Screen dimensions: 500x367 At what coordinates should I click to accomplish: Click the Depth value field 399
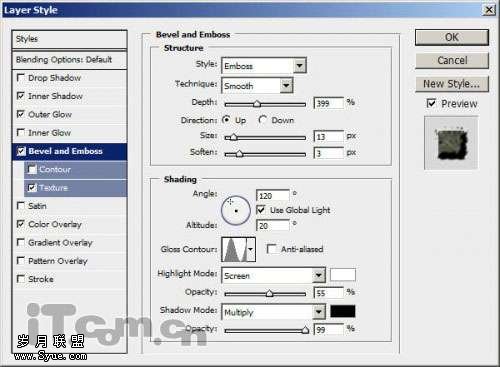[x=328, y=103]
